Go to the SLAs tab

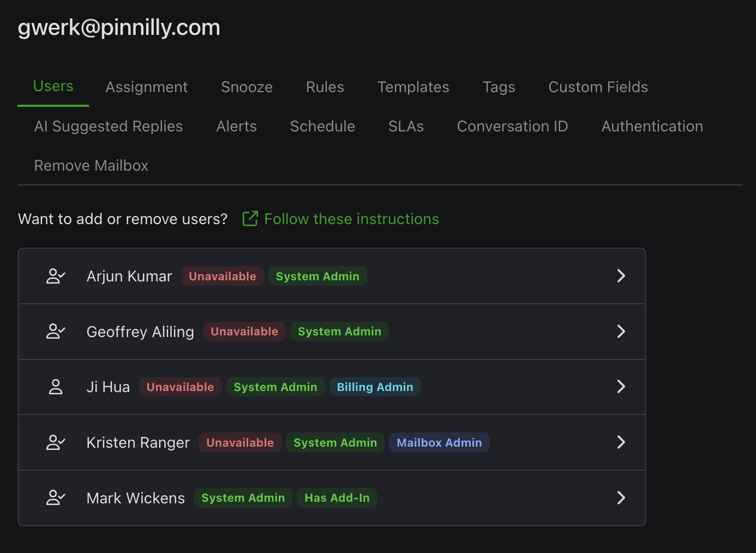406,127
